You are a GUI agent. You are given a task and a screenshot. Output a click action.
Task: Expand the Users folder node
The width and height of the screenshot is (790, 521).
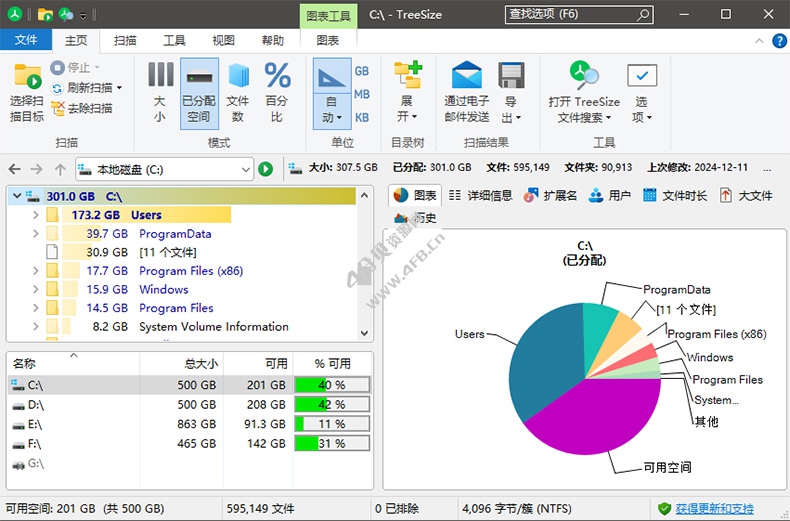click(36, 215)
